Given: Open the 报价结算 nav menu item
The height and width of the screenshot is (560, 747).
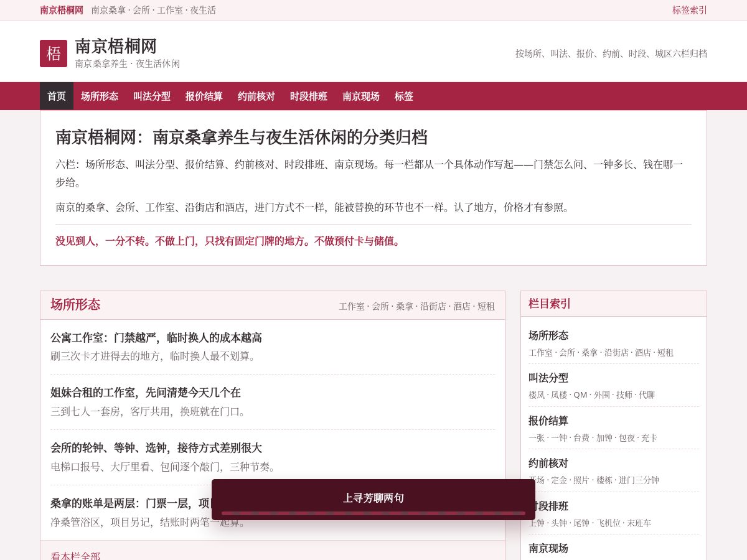Looking at the screenshot, I should [x=204, y=96].
